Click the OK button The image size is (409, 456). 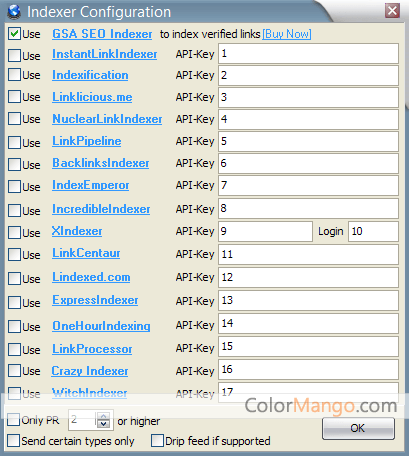tap(358, 428)
